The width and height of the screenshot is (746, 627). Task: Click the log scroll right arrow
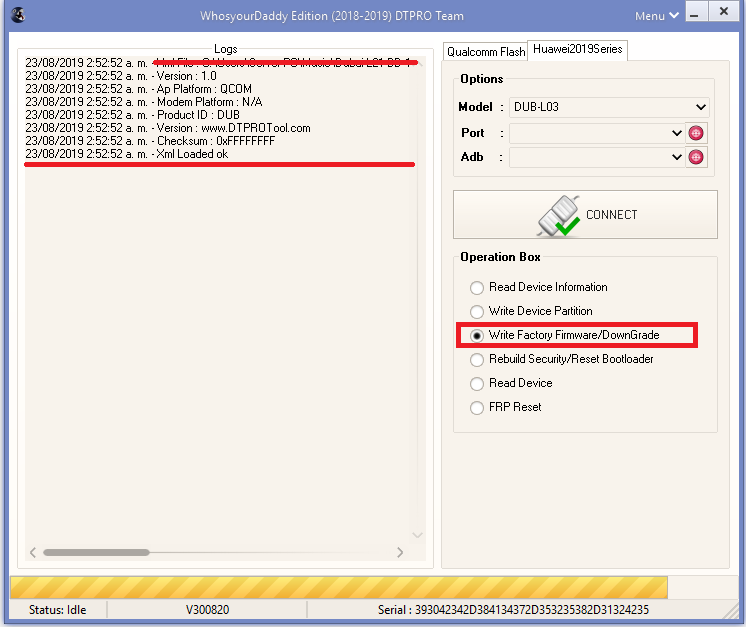(x=400, y=552)
